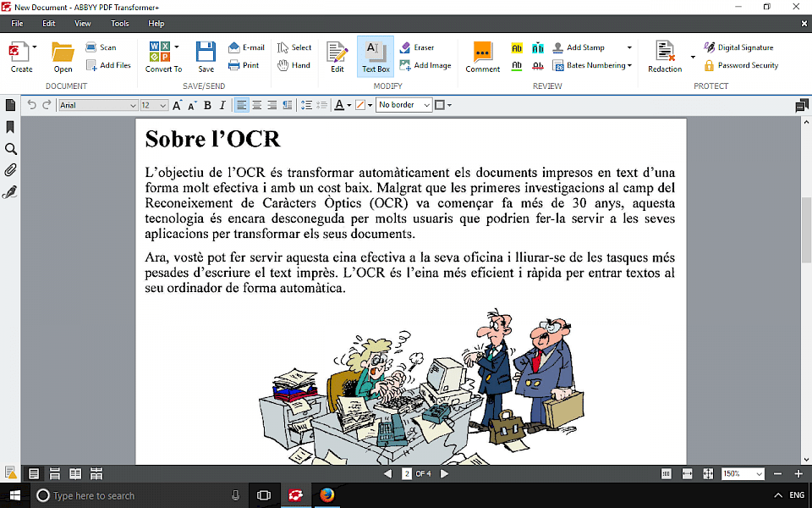The height and width of the screenshot is (508, 812).
Task: Click Add Image in Modify group
Action: pyautogui.click(x=425, y=65)
